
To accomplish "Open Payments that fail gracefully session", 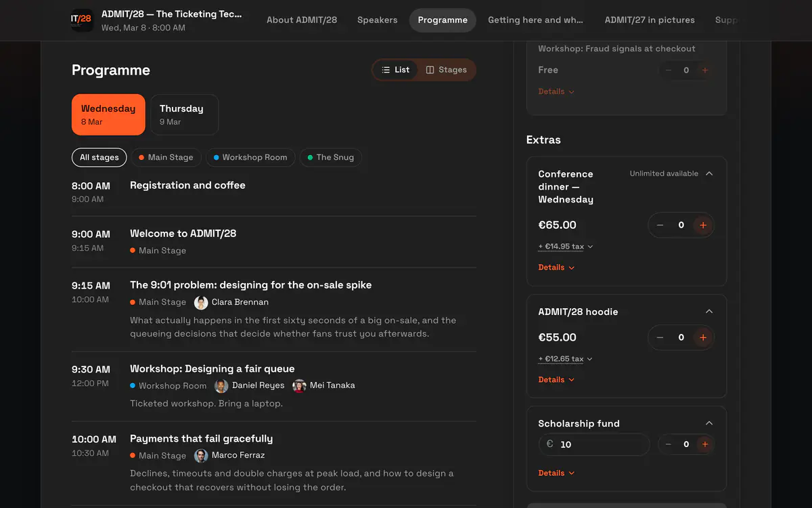I will pyautogui.click(x=202, y=439).
